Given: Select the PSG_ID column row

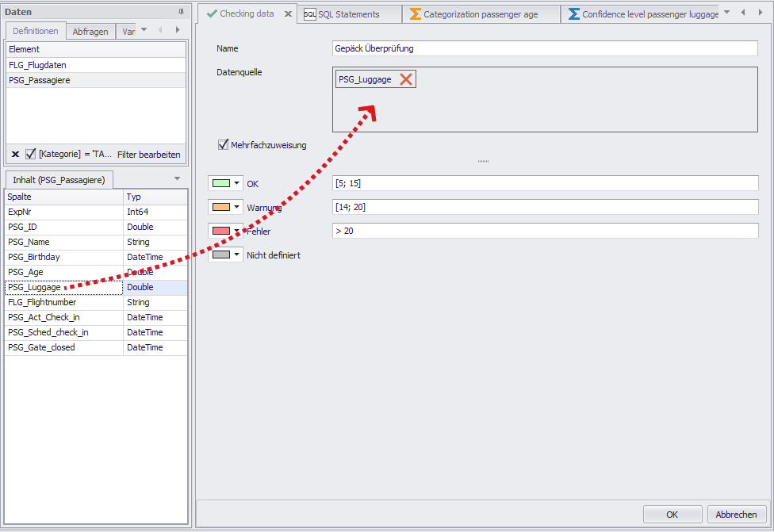Looking at the screenshot, I should click(96, 227).
